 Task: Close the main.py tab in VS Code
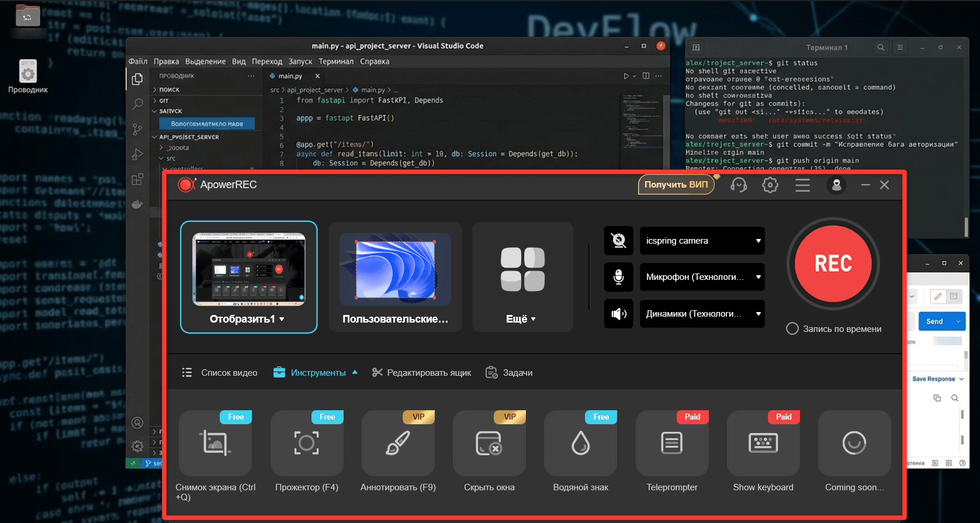(x=317, y=76)
